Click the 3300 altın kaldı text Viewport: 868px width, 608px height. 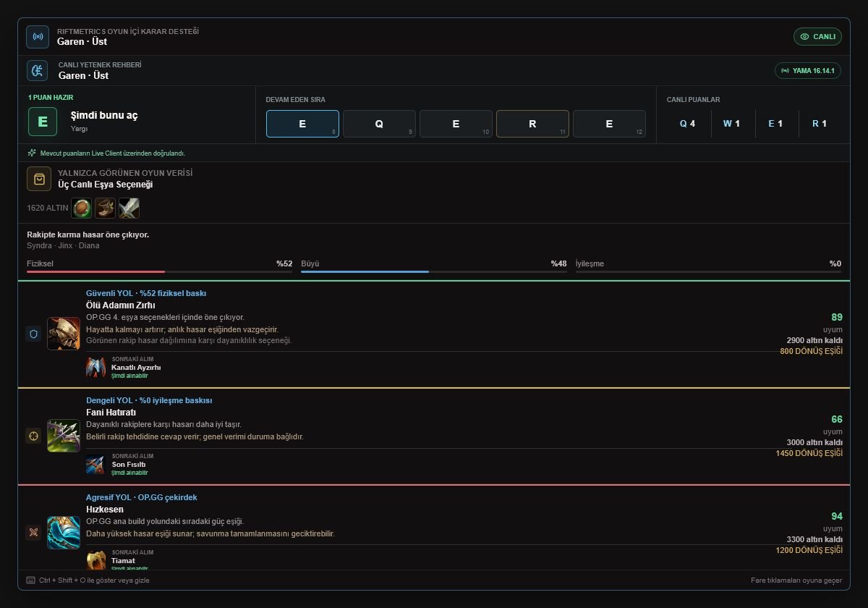pos(815,539)
